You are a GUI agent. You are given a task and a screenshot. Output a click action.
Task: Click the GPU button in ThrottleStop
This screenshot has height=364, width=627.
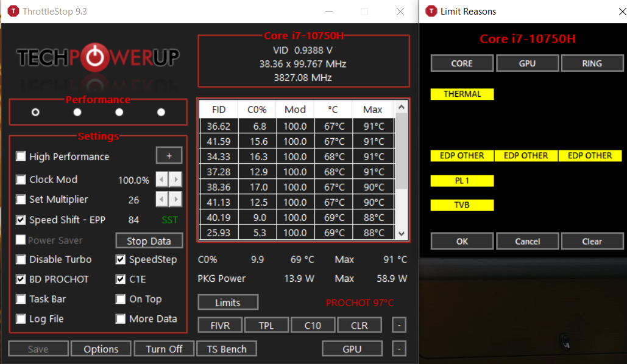pos(352,349)
